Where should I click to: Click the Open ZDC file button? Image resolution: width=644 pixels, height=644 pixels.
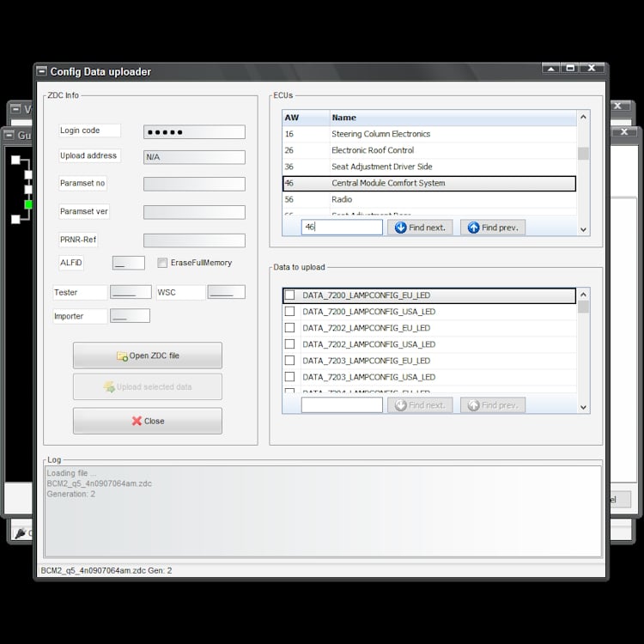pos(148,355)
